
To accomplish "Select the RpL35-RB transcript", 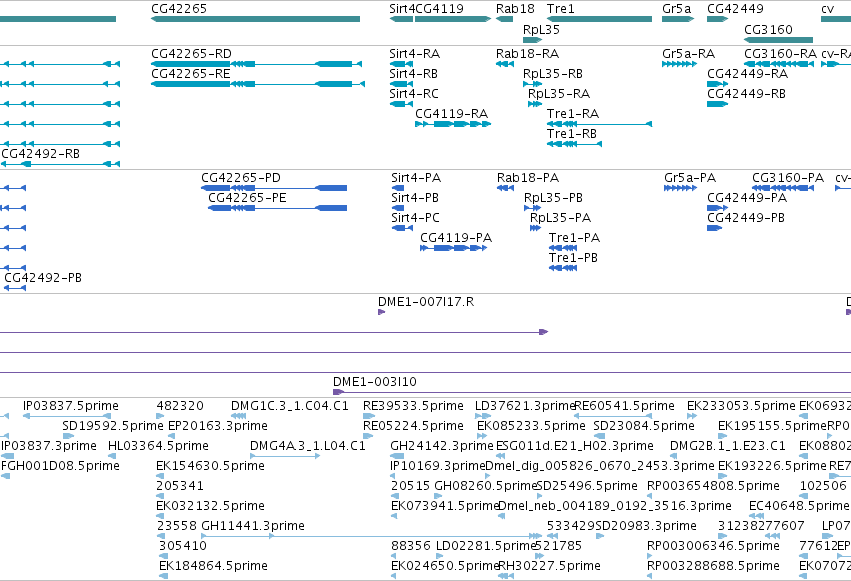I will pos(532,84).
